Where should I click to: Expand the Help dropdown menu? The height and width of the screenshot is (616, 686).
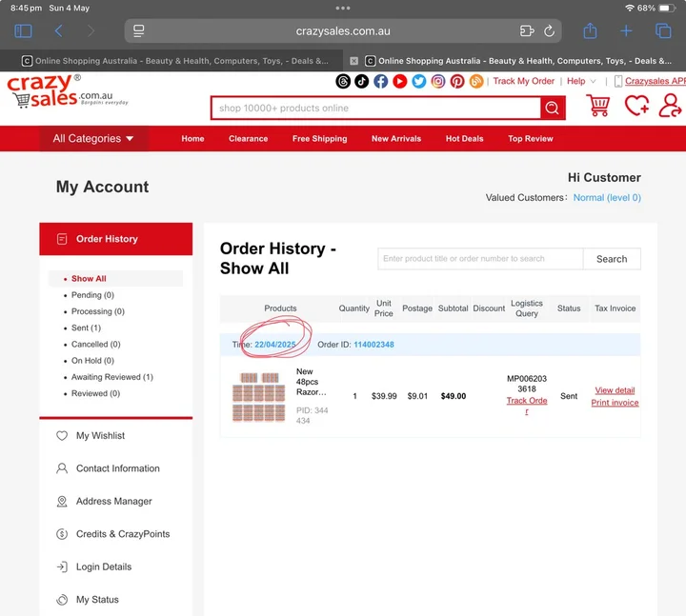[x=581, y=82]
